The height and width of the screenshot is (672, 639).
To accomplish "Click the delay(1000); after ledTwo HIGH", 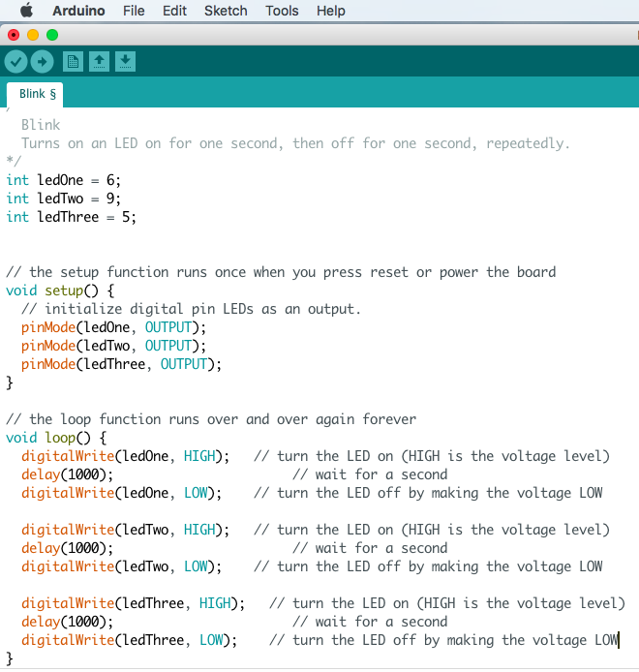I will (67, 549).
